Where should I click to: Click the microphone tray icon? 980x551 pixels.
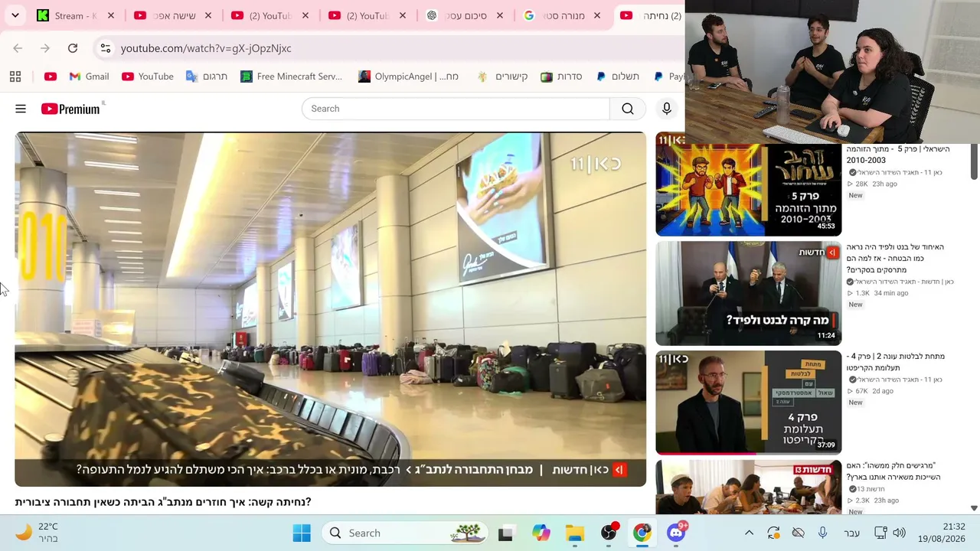coord(822,533)
